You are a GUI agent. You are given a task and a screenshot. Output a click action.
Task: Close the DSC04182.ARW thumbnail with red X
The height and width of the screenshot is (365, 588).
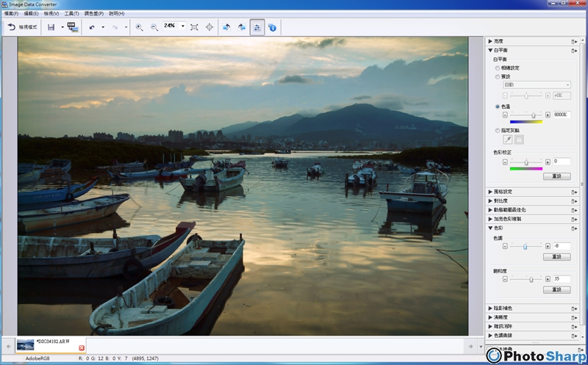click(82, 348)
